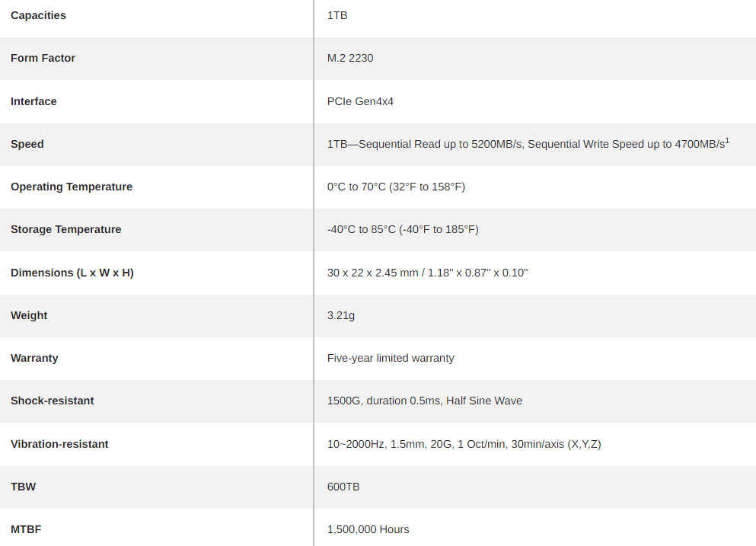The width and height of the screenshot is (756, 546).
Task: Click the Capacities row label
Action: click(38, 15)
